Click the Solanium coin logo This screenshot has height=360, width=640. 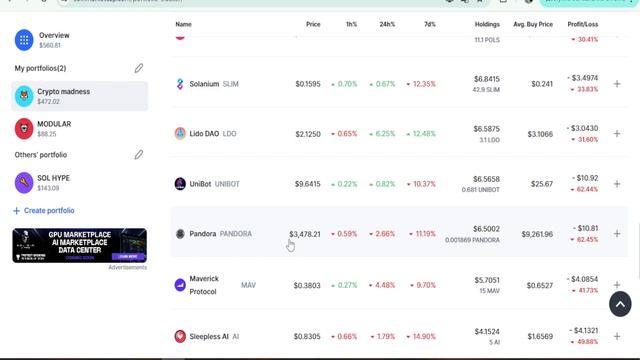(180, 84)
